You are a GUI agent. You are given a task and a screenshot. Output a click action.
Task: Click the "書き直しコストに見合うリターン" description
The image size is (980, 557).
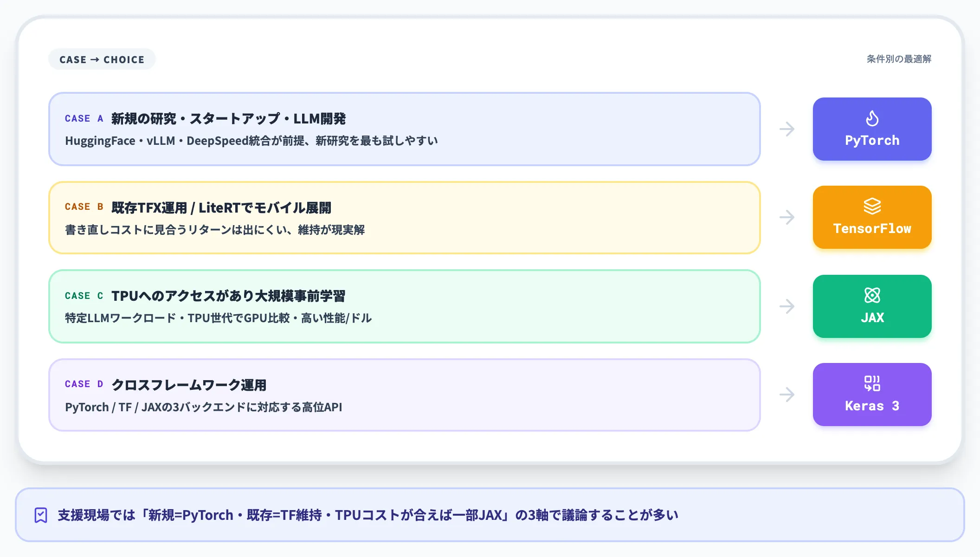tap(215, 230)
